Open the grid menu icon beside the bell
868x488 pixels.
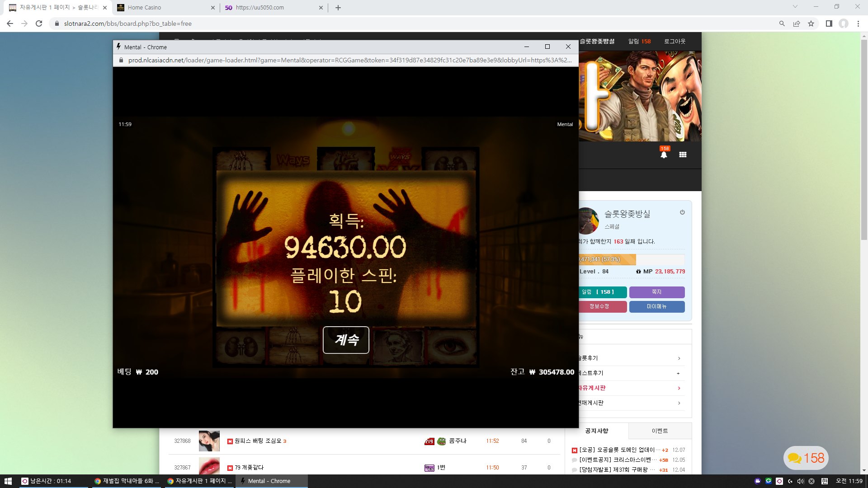coord(683,155)
